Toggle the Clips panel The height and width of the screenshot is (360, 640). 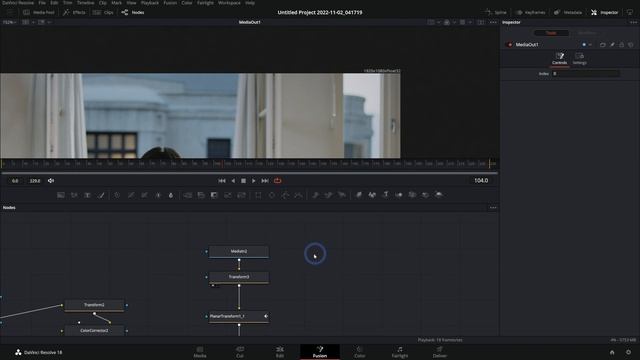[103, 12]
